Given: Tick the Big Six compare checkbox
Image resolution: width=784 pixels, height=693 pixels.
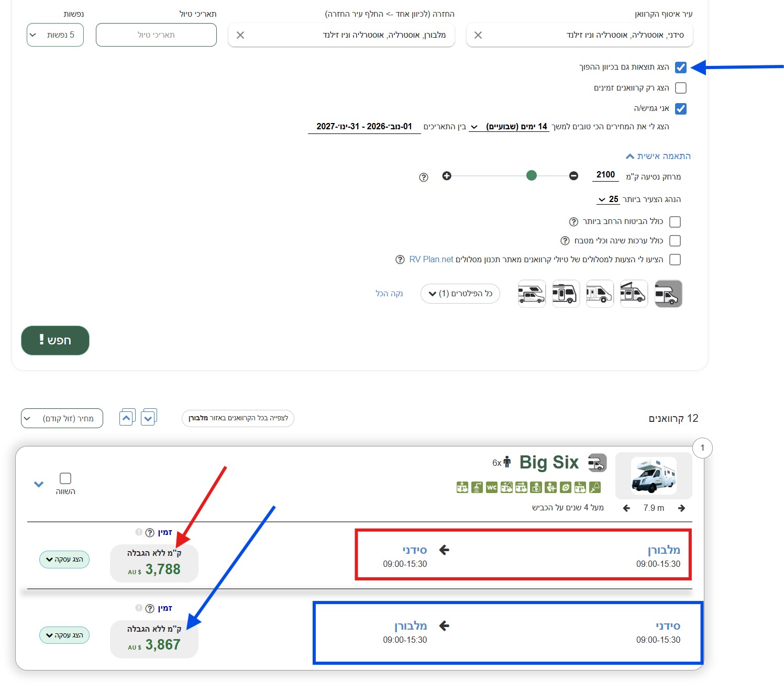Looking at the screenshot, I should coord(65,478).
